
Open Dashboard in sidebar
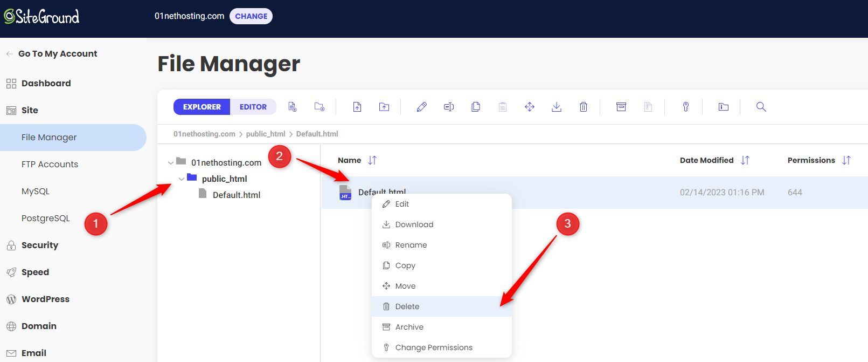click(46, 83)
